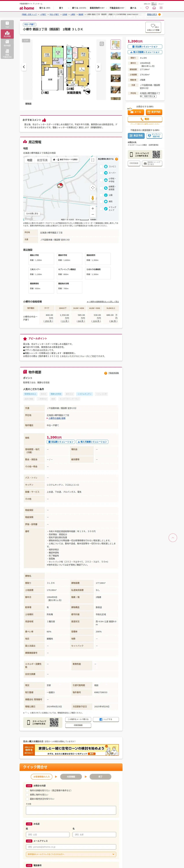Image resolution: width=184 pixels, height=868 pixels.
Task: Open the hamburger menu icon
Action: coord(161,8)
